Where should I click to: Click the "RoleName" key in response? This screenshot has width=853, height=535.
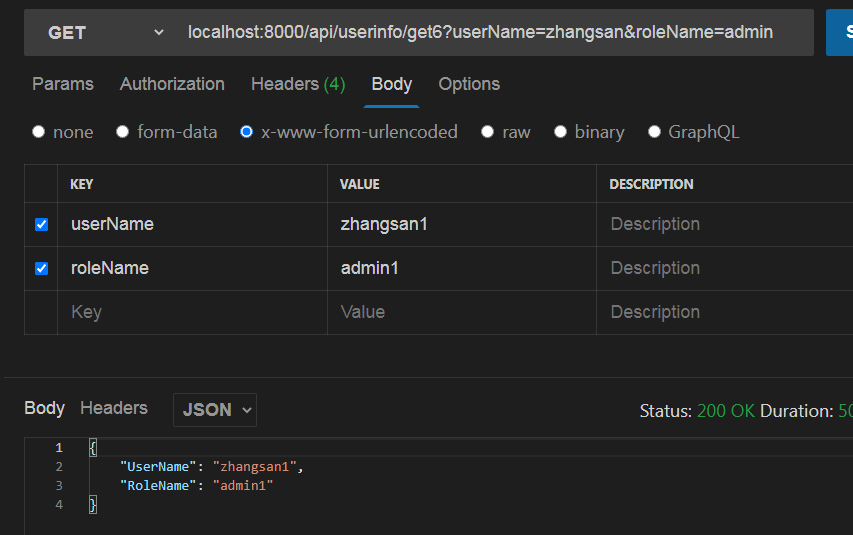[x=158, y=485]
